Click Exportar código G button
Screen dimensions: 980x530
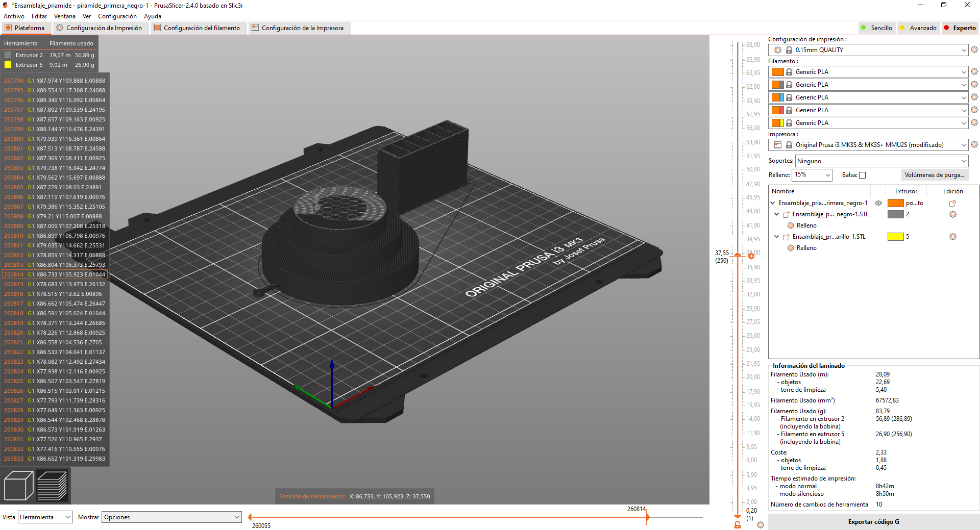tap(873, 522)
